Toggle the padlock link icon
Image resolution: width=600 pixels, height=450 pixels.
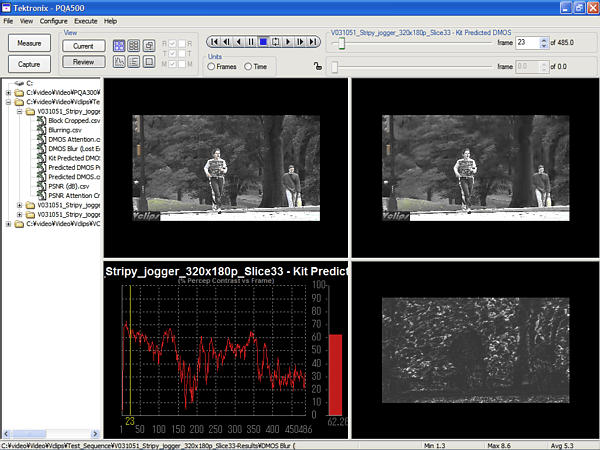(x=318, y=67)
